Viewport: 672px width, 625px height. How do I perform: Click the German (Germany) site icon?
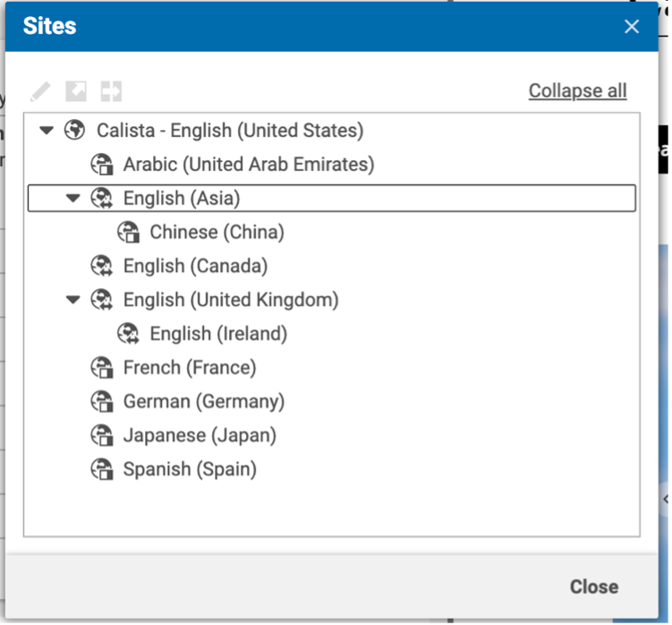point(102,401)
